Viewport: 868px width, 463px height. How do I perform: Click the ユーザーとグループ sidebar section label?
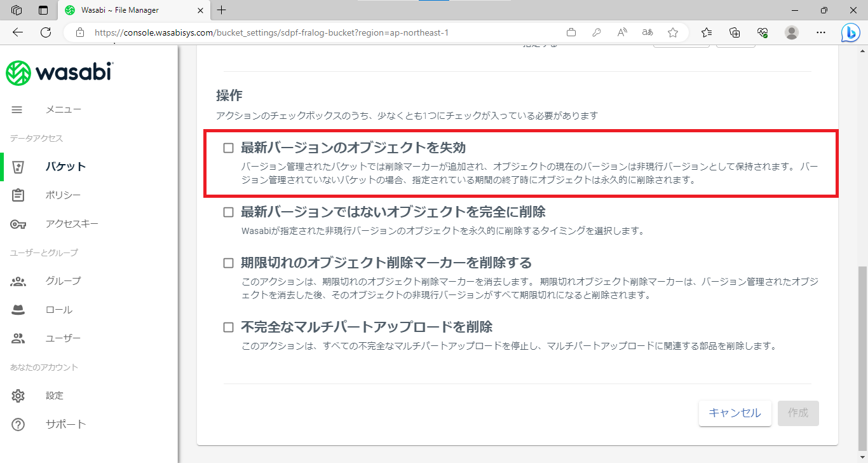44,252
